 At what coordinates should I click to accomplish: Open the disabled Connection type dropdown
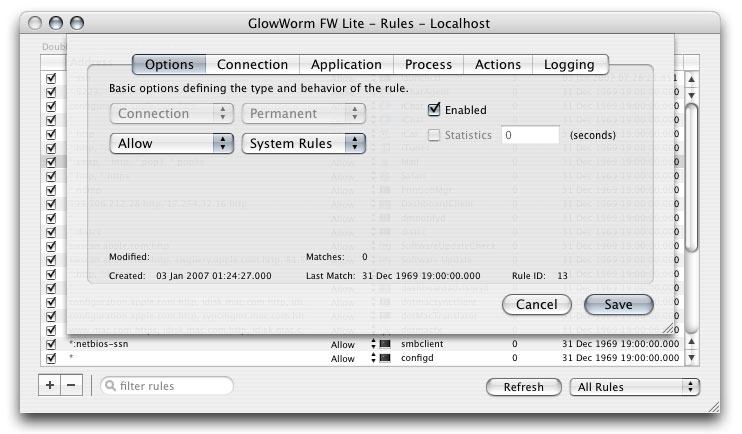pos(172,114)
